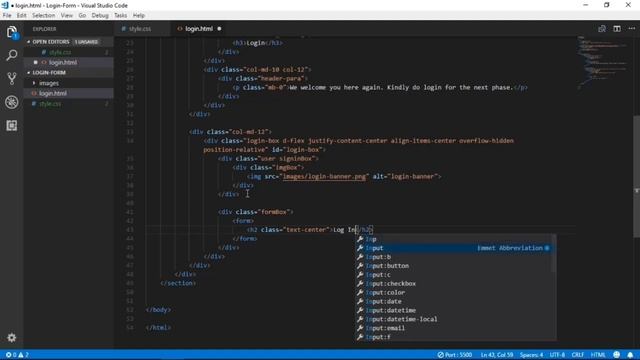Click the VS Code logo in title bar

click(5, 5)
